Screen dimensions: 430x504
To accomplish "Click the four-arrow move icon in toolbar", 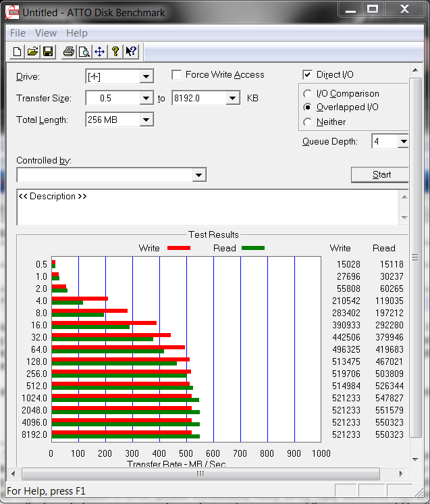I will click(99, 51).
